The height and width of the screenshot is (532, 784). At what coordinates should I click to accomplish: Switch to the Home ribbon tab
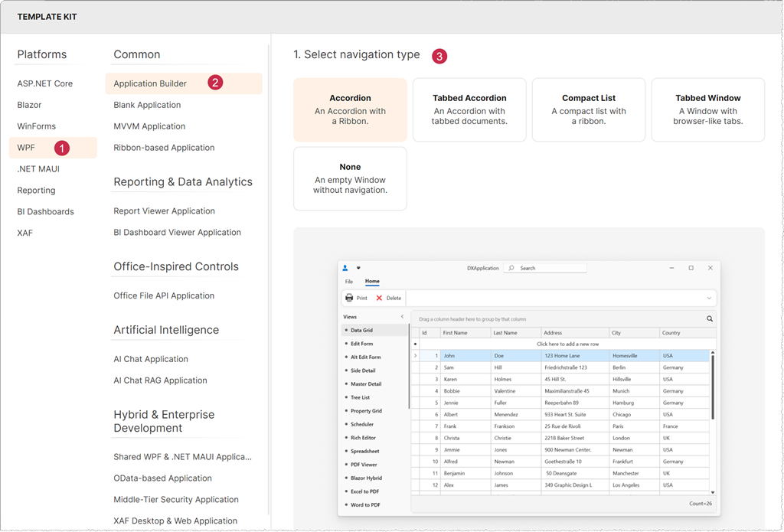[x=372, y=280]
